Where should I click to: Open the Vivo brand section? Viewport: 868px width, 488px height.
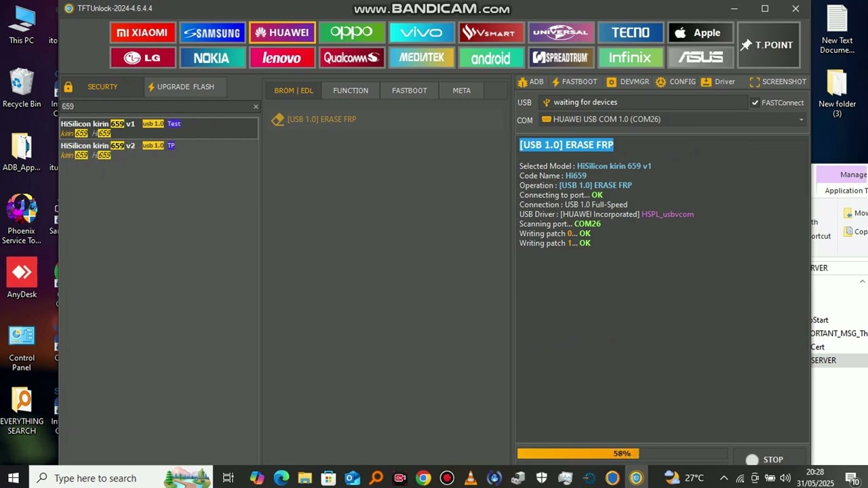pos(421,33)
